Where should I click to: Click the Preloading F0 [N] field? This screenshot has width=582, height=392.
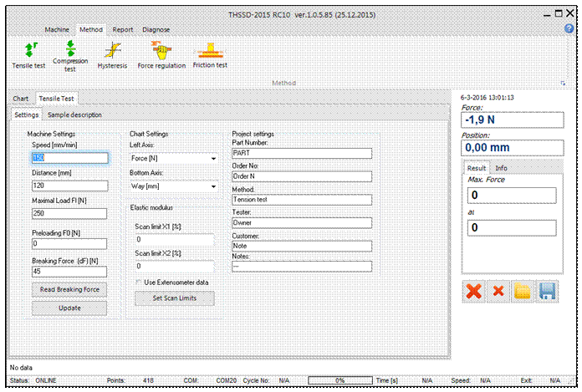click(69, 244)
